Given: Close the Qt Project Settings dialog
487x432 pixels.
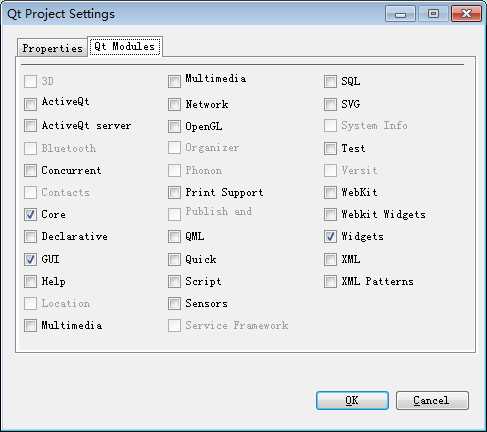Looking at the screenshot, I should click(x=466, y=14).
